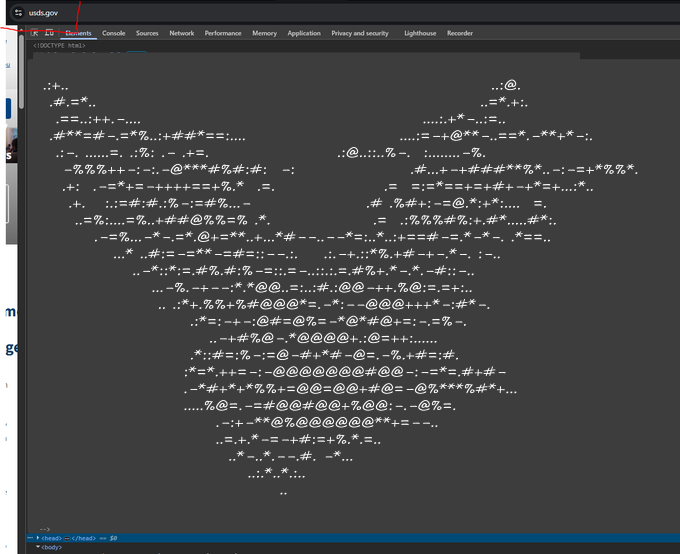Expand the <head> node arrow
The width and height of the screenshot is (680, 554).
[x=38, y=538]
